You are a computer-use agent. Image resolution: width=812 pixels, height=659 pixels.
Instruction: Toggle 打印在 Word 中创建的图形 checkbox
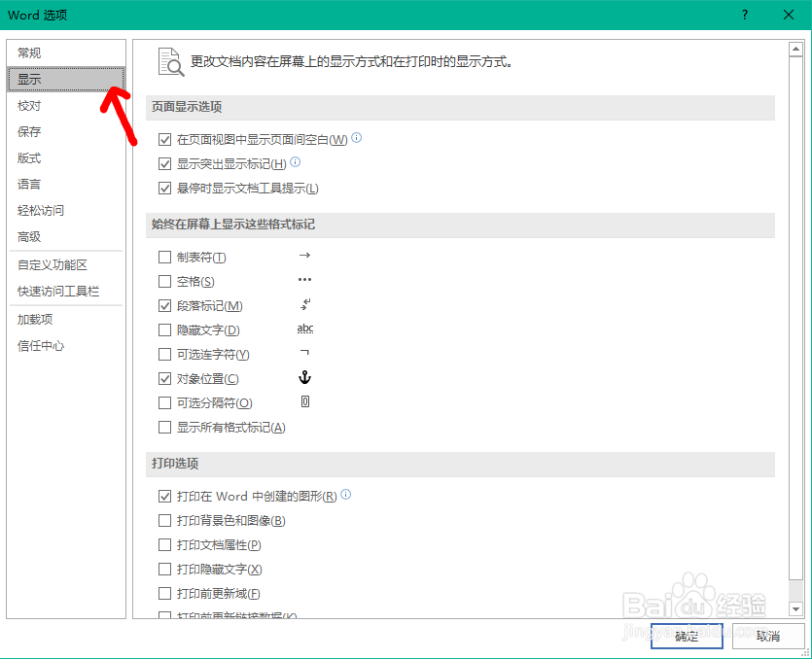[x=164, y=497]
